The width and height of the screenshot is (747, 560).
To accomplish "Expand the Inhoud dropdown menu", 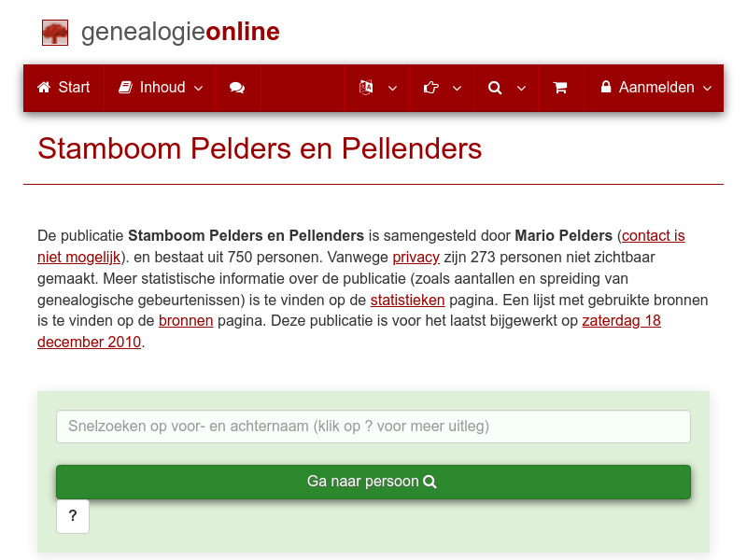I will pos(197,88).
